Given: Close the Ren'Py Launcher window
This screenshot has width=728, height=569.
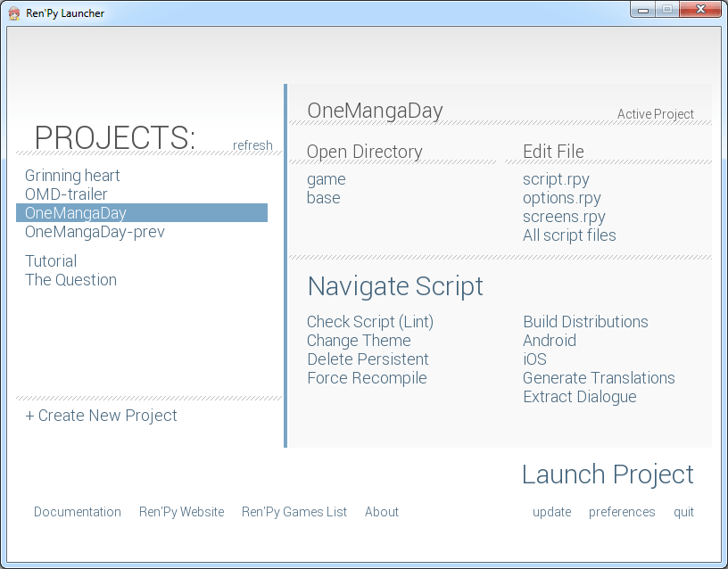Looking at the screenshot, I should (700, 10).
